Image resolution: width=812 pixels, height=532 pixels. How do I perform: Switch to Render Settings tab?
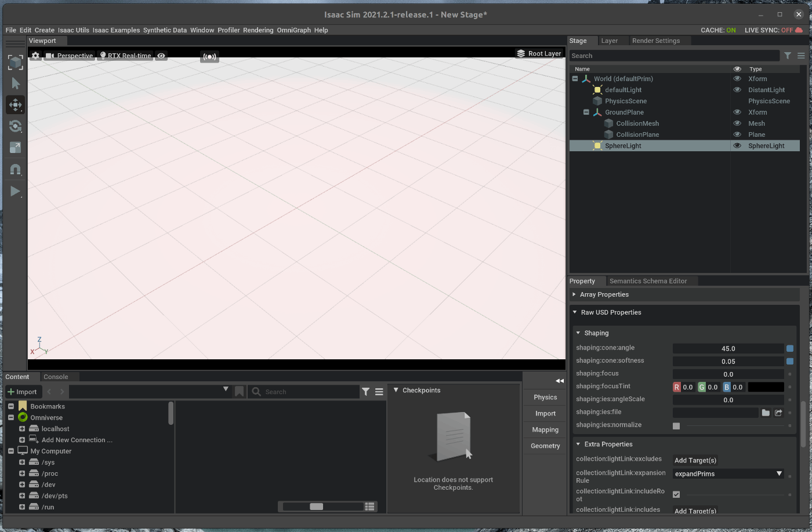655,41
